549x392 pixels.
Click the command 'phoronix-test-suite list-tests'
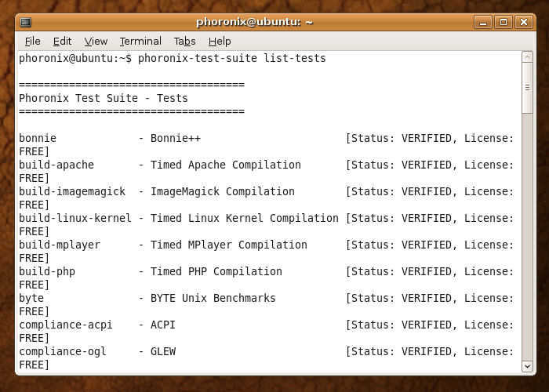pos(232,58)
